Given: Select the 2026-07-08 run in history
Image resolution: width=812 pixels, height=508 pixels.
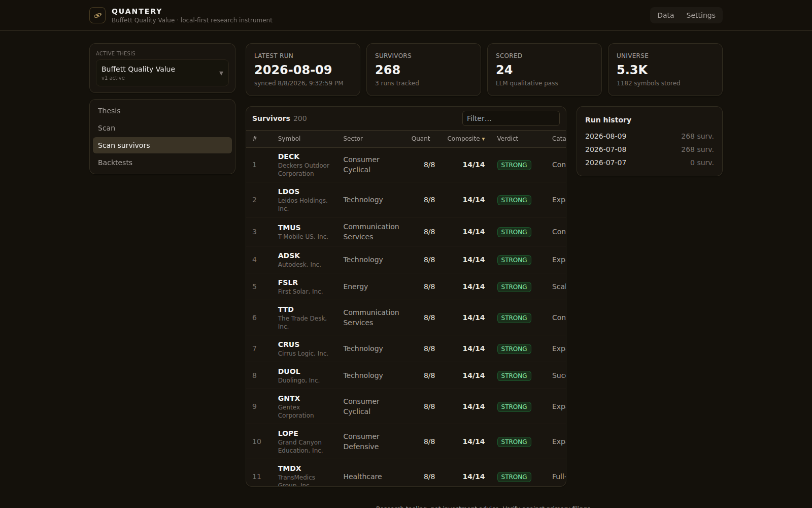Looking at the screenshot, I should point(649,149).
